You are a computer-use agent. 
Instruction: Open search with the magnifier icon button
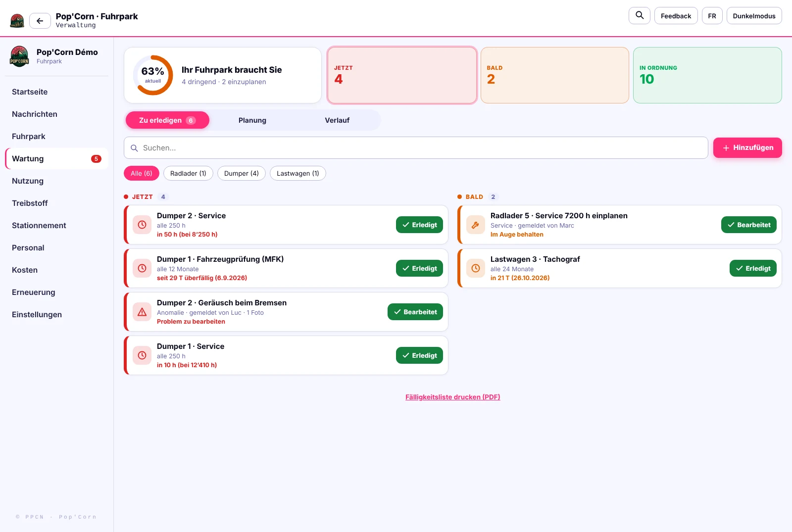(x=640, y=15)
